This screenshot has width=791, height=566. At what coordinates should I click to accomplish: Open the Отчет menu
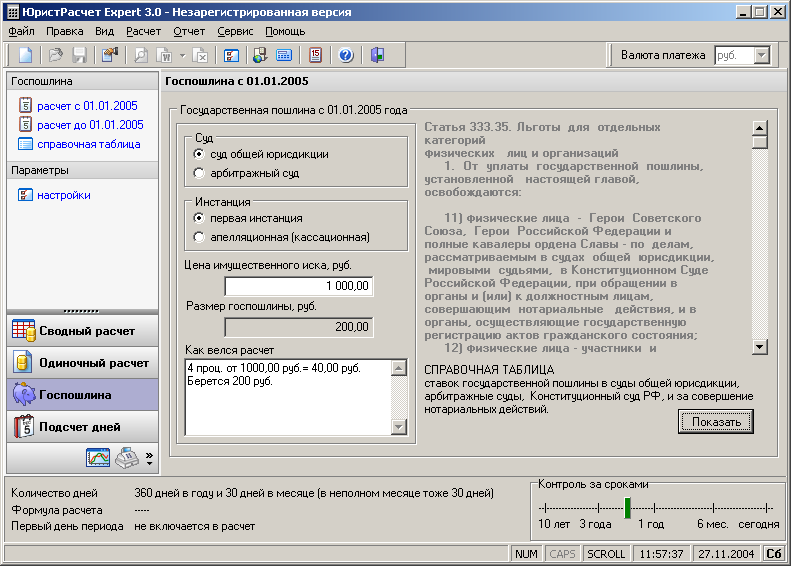[189, 31]
